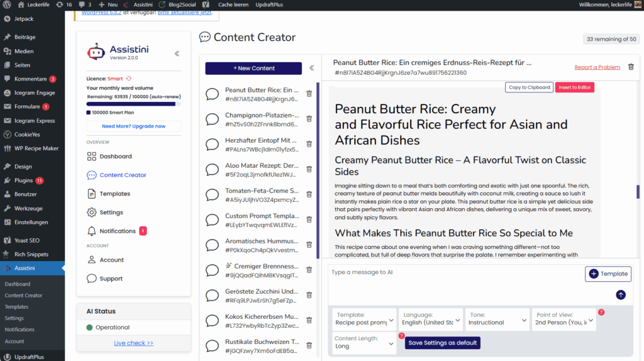Open the Champignon-Pistazien conversation
The width and height of the screenshot is (644, 361).
[x=253, y=119]
